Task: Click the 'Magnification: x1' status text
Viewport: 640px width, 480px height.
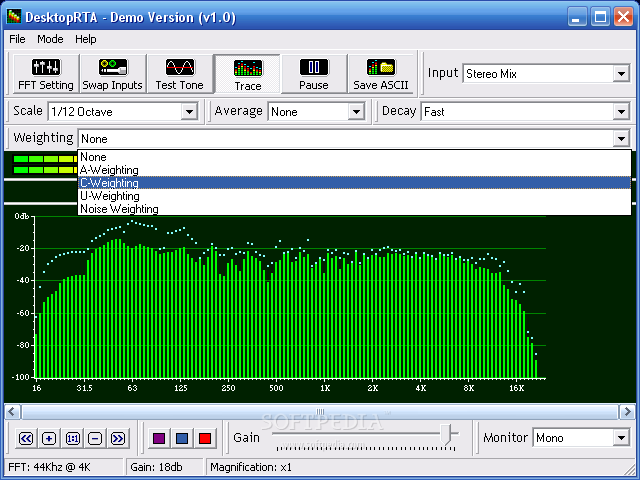Action: (251, 467)
